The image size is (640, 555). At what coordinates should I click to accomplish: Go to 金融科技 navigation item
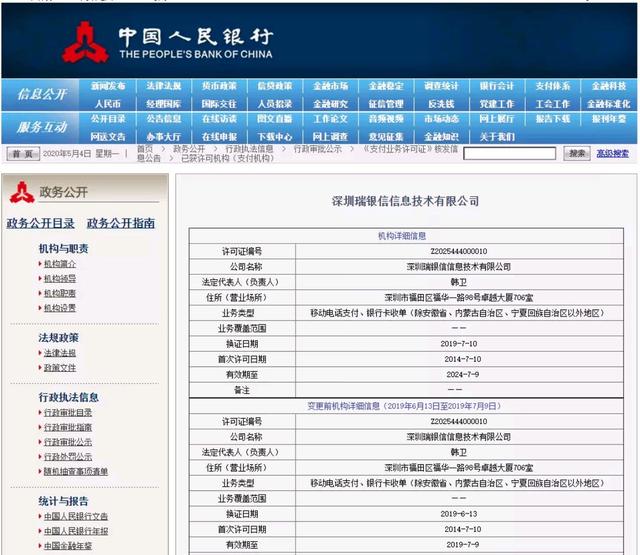609,86
